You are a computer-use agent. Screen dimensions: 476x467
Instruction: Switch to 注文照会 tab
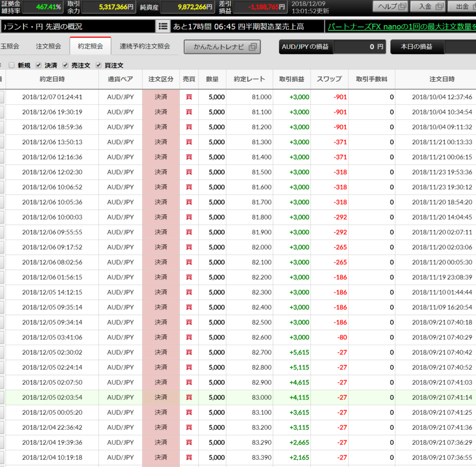click(x=48, y=46)
